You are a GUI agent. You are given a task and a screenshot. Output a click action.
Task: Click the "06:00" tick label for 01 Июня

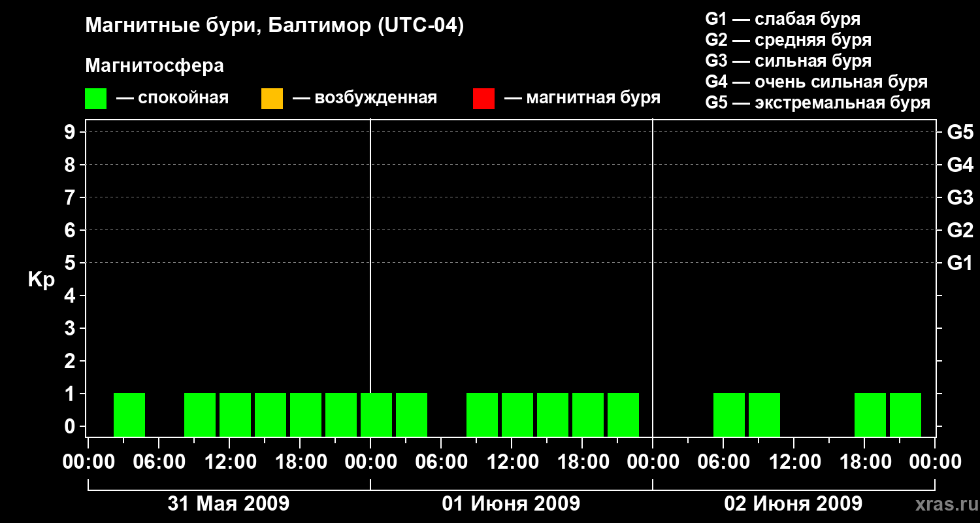coord(441,462)
